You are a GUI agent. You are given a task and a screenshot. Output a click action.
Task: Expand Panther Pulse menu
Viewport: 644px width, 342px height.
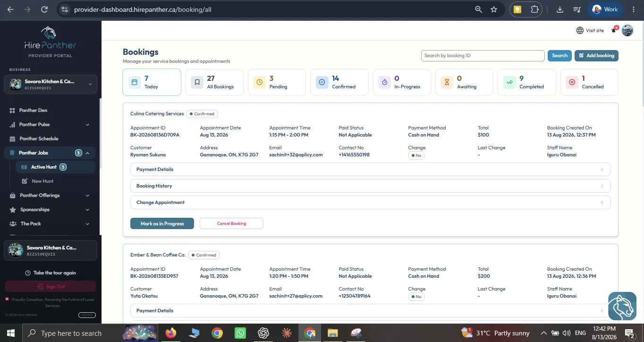(x=49, y=124)
